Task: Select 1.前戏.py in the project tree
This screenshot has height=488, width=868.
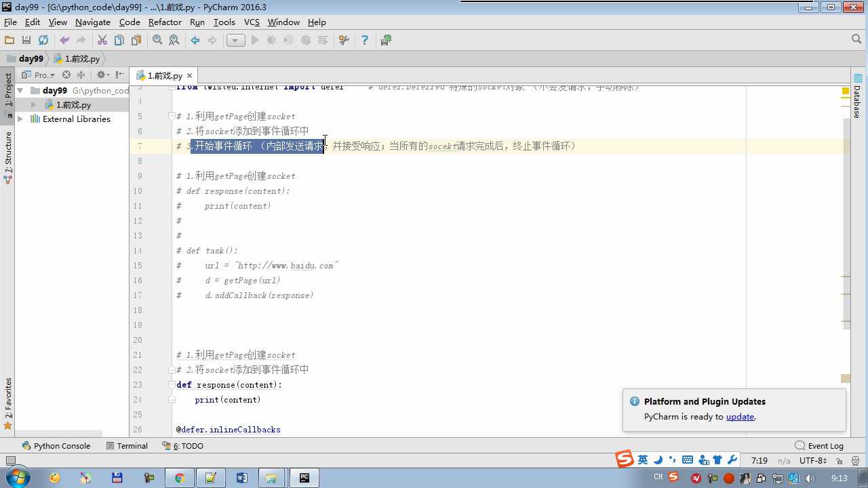Action: click(73, 105)
